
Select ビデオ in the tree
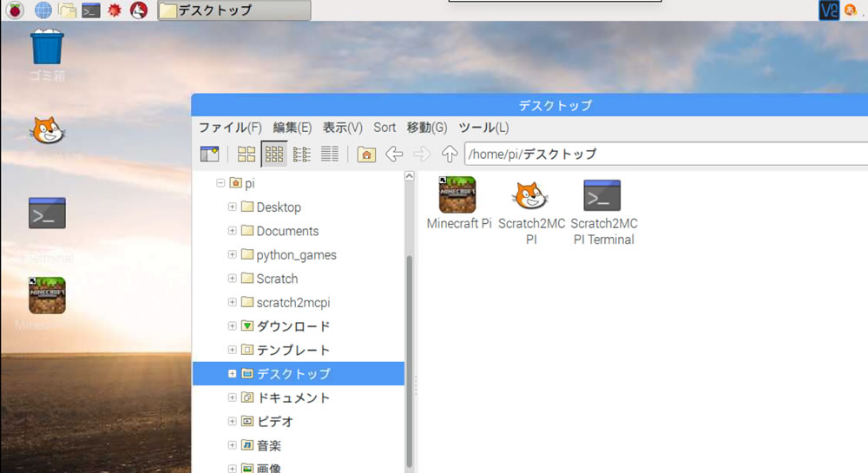tap(267, 422)
